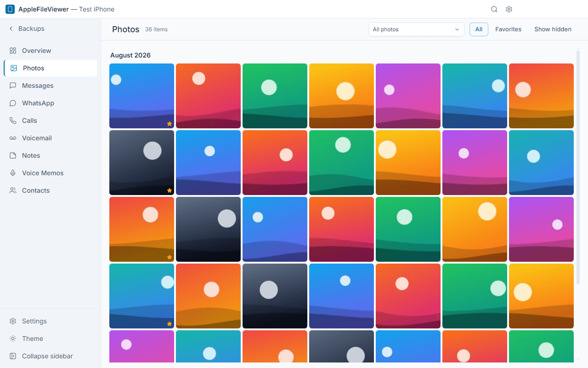Select the All filter
Image resolution: width=588 pixels, height=368 pixels.
pos(479,29)
